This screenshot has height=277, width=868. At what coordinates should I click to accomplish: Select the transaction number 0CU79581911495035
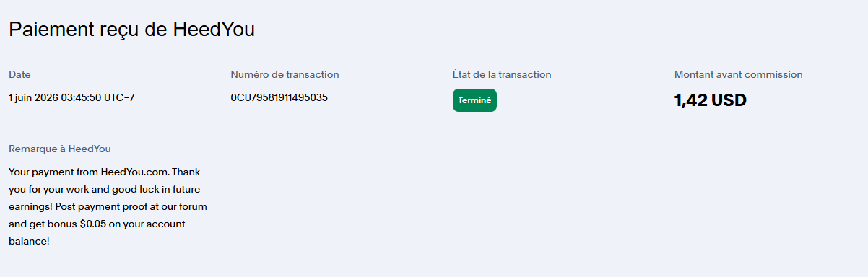(x=279, y=97)
